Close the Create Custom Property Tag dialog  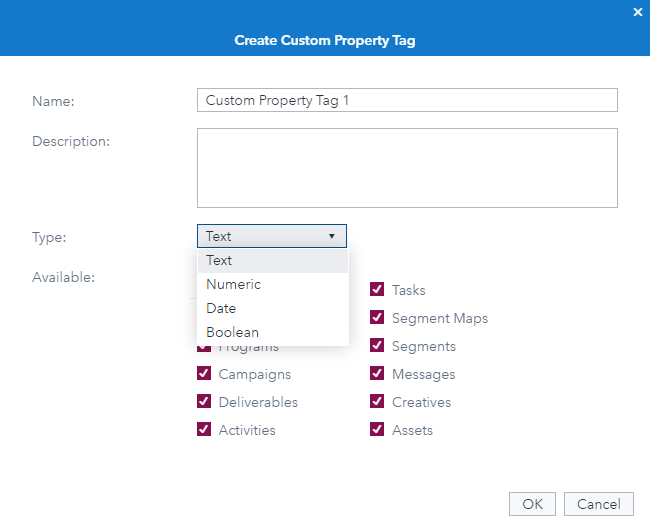tap(638, 13)
